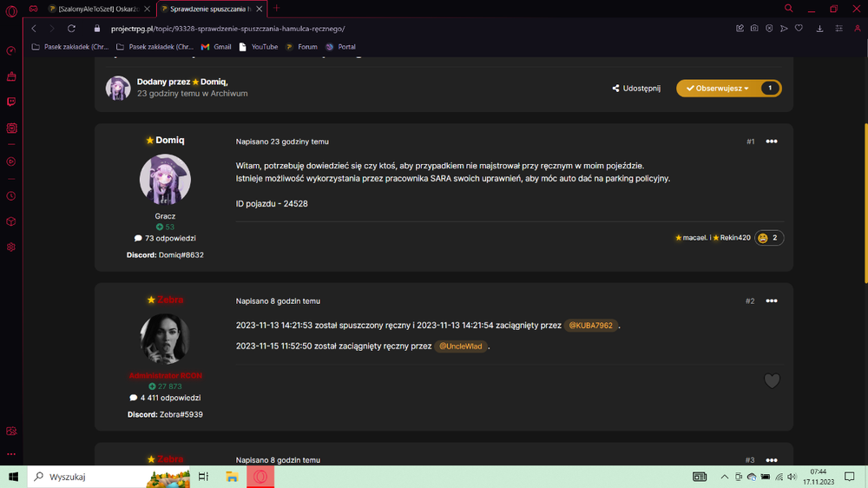Open sidebar history clock icon

point(11,196)
